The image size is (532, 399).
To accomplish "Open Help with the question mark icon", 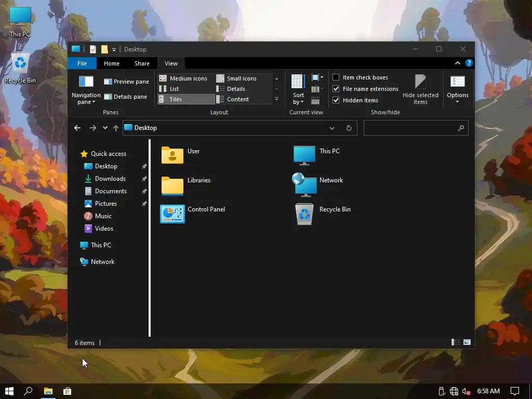I will 469,63.
